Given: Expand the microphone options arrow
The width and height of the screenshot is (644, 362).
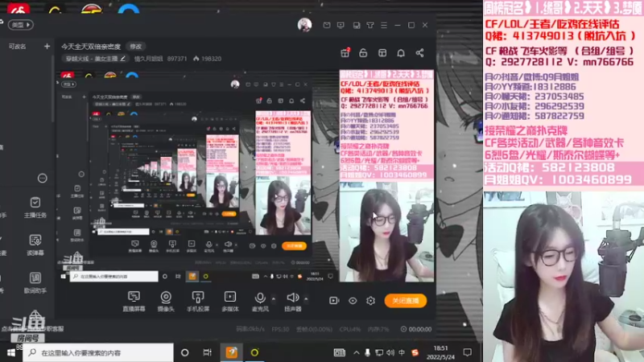Looking at the screenshot, I should 274,298.
